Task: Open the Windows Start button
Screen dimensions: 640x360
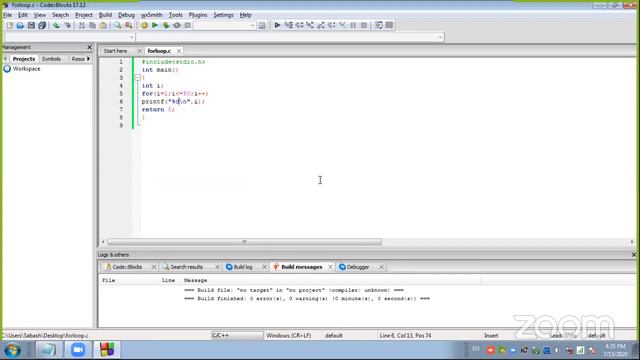Action: point(13,350)
